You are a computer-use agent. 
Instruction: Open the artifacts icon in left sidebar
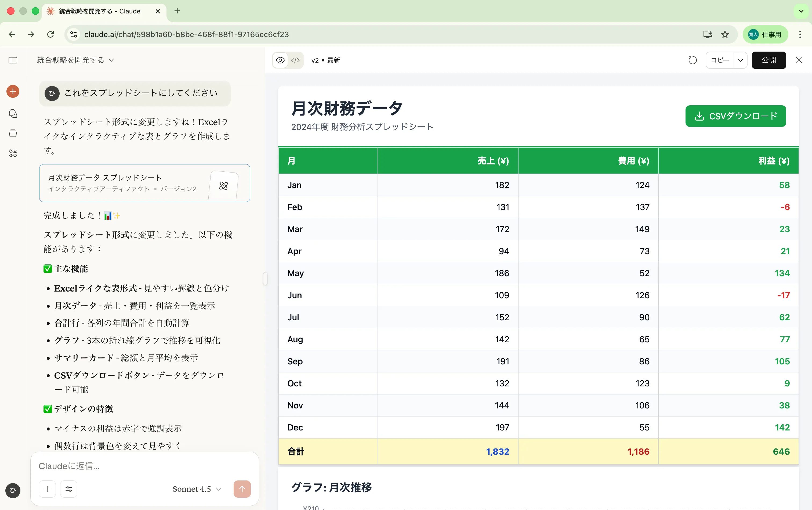(x=13, y=153)
